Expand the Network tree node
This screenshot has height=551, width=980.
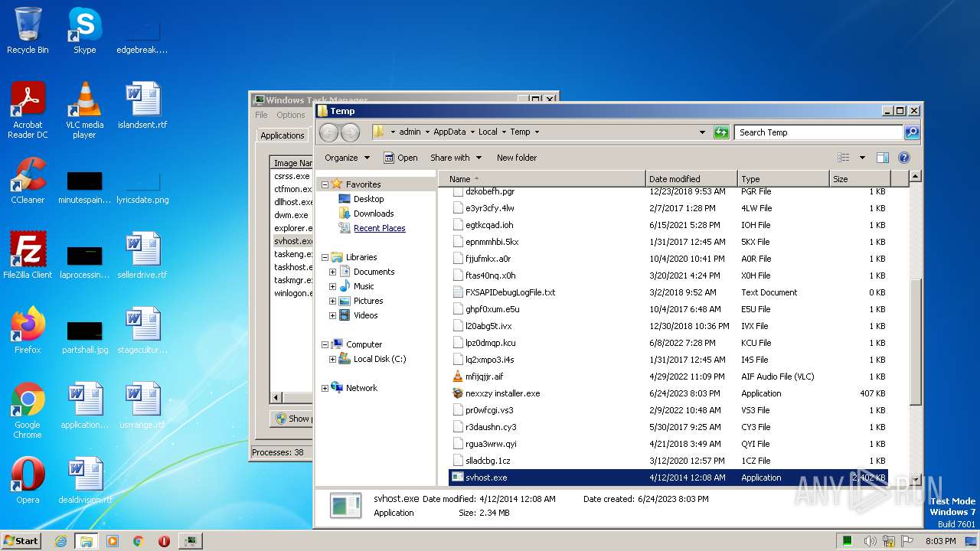tap(325, 388)
